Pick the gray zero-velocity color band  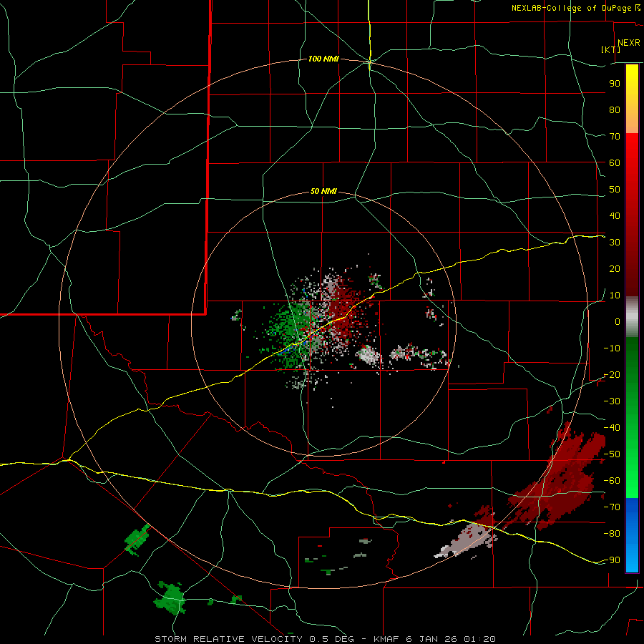[x=632, y=317]
